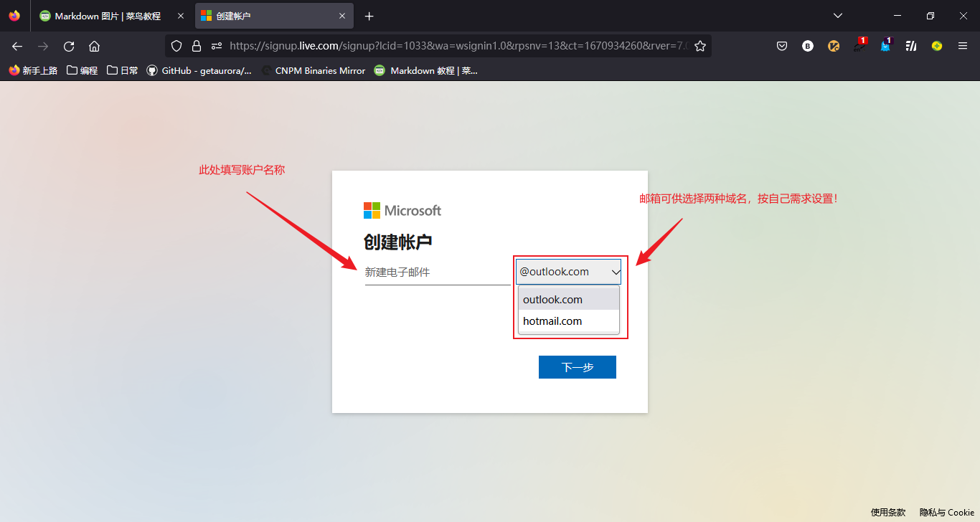Open the Firefox application hamburger menu

pos(963,46)
